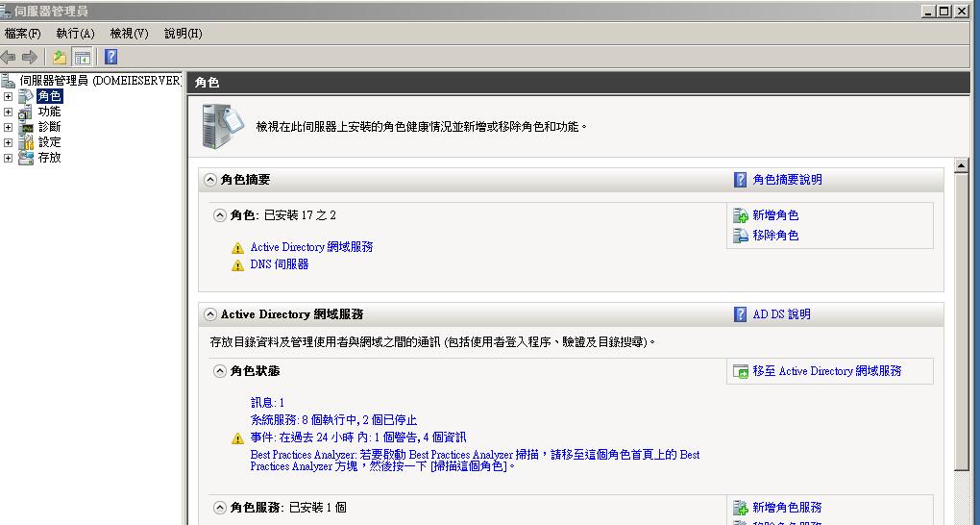
Task: Click the up one level folder icon
Action: [x=60, y=57]
